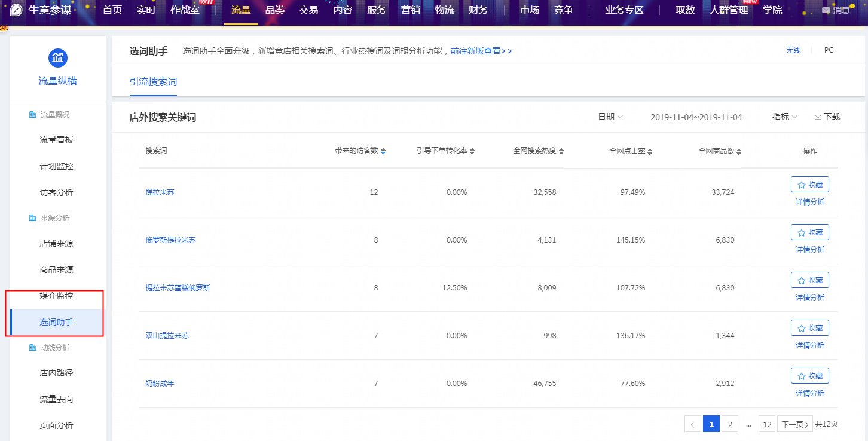Favorite the 提拉米苏 keyword with 收藏
The image size is (868, 441).
click(809, 185)
